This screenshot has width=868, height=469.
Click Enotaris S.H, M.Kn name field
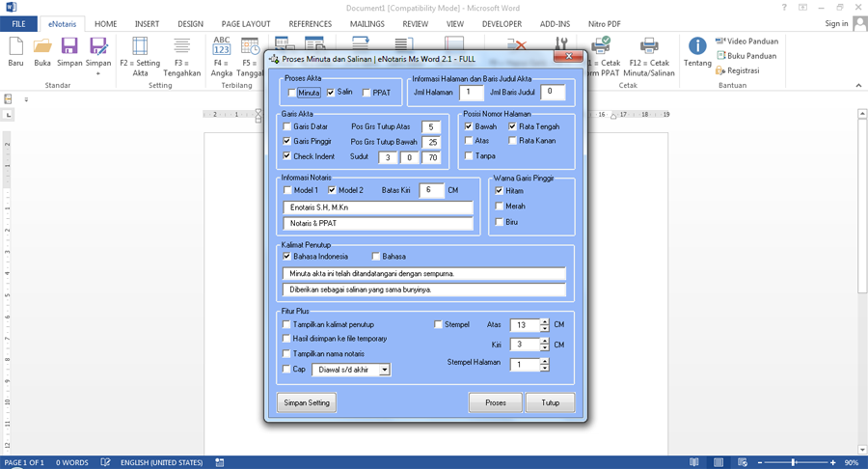pyautogui.click(x=378, y=207)
